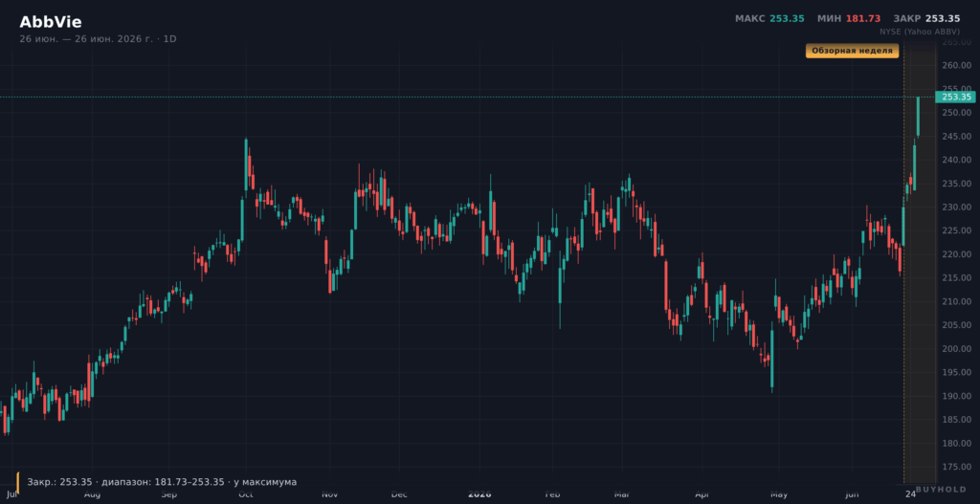Click the 200.00 price axis label
Image resolution: width=980 pixels, height=504 pixels.
[x=956, y=348]
